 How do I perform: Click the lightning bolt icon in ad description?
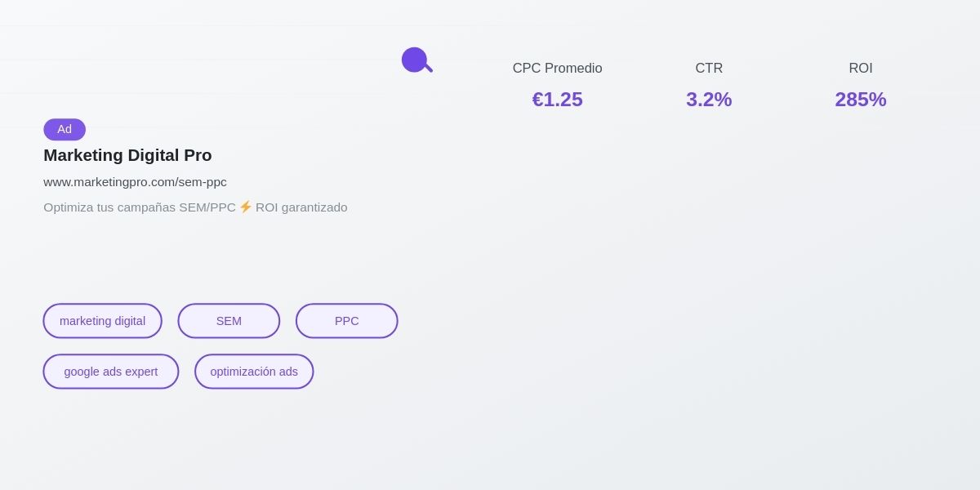click(246, 207)
